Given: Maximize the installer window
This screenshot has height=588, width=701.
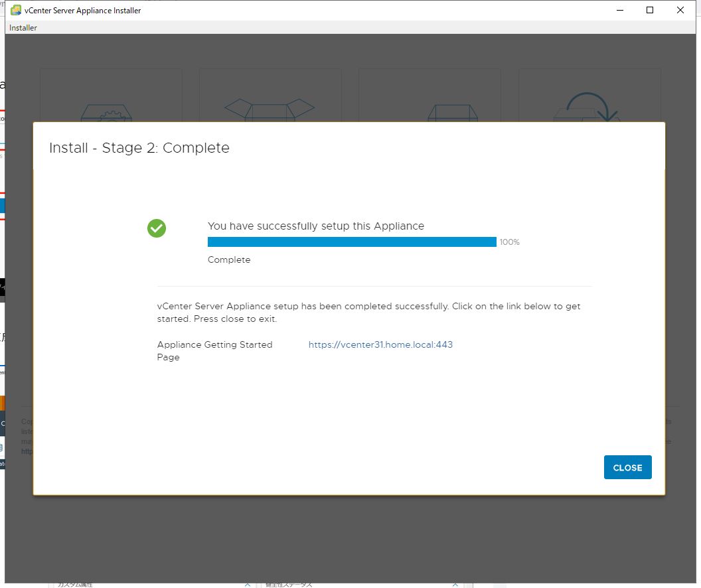Looking at the screenshot, I should pos(650,10).
